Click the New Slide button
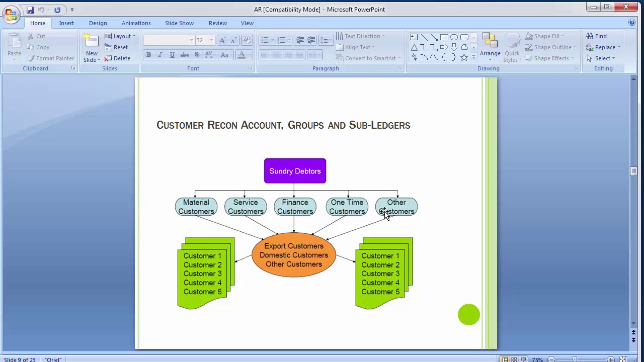The height and width of the screenshot is (362, 644). pos(92,48)
